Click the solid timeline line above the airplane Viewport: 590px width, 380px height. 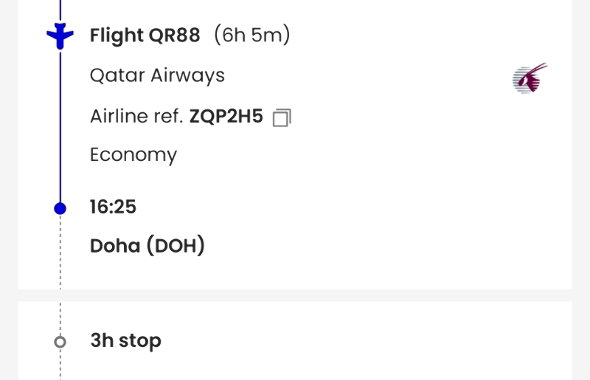tap(60, 10)
